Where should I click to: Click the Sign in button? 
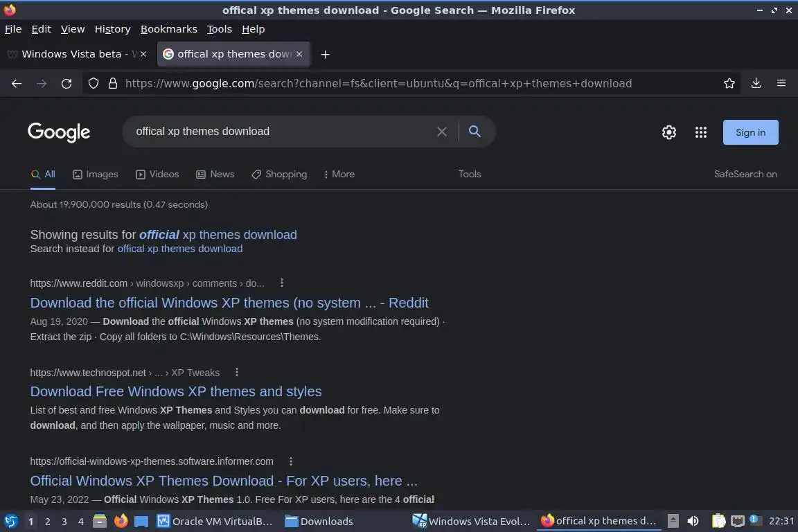tap(751, 132)
